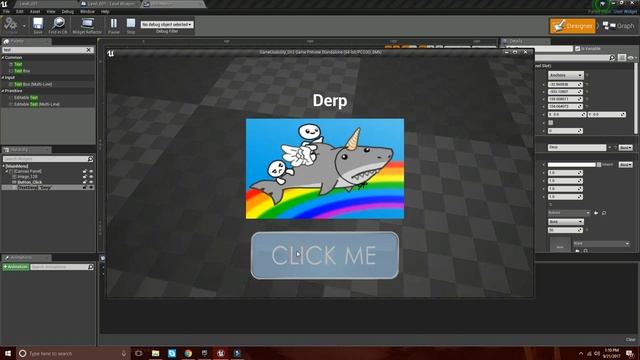Click the Windows Start button

(x=8, y=353)
